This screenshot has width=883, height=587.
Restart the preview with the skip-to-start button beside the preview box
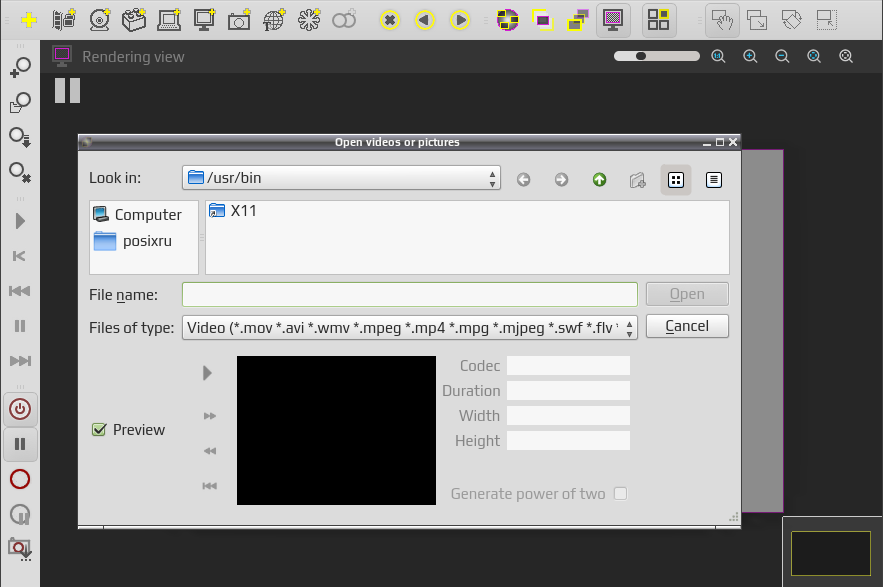coord(209,486)
